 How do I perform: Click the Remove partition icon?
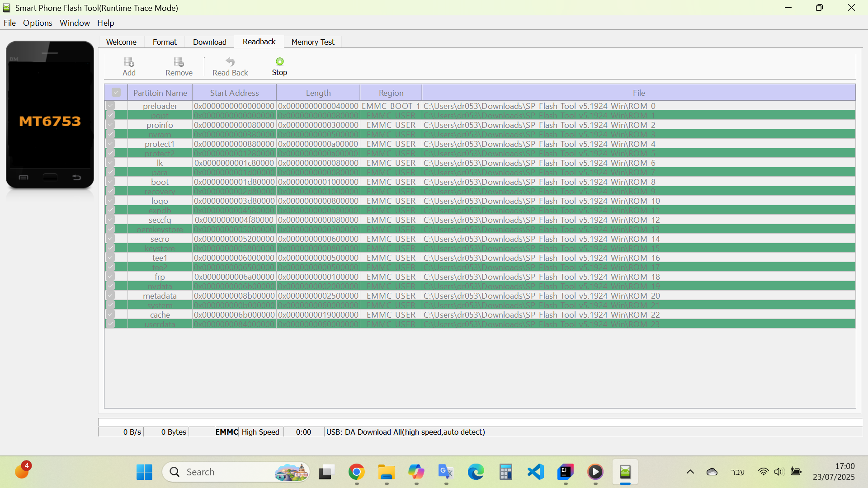(x=179, y=66)
